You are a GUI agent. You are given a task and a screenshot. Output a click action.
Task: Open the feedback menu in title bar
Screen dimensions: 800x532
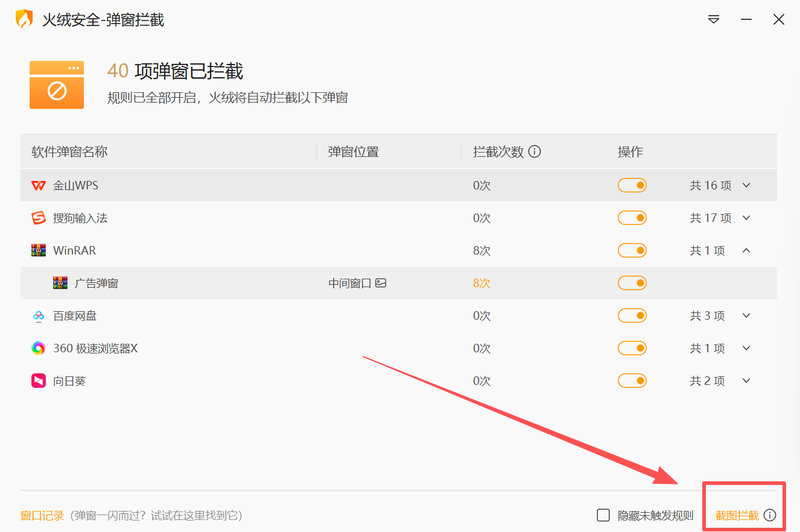[714, 19]
